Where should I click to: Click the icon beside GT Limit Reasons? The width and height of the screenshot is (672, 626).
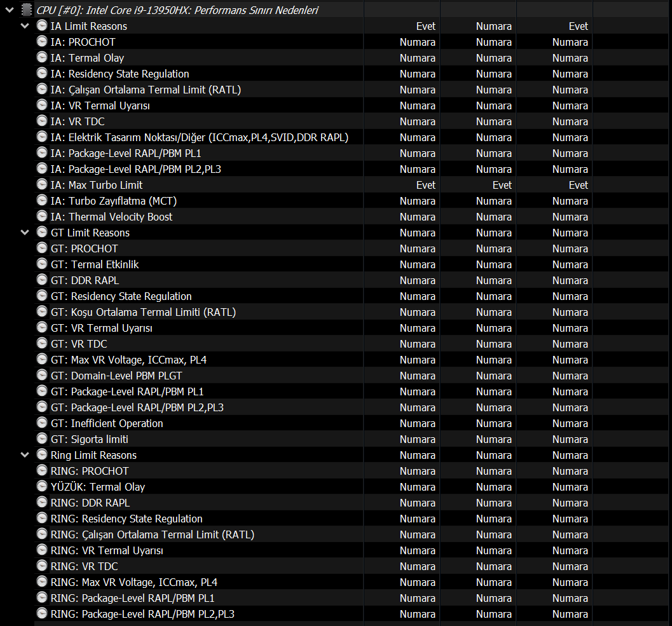(41, 232)
